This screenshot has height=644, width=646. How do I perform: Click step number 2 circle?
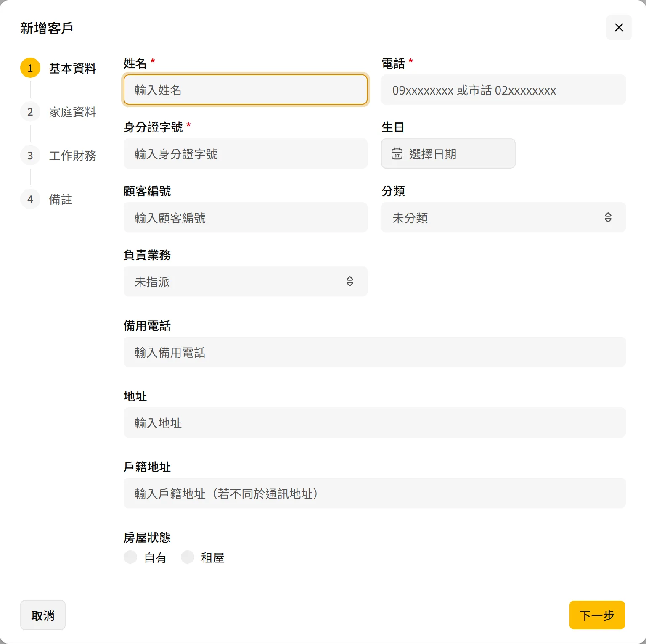(30, 112)
